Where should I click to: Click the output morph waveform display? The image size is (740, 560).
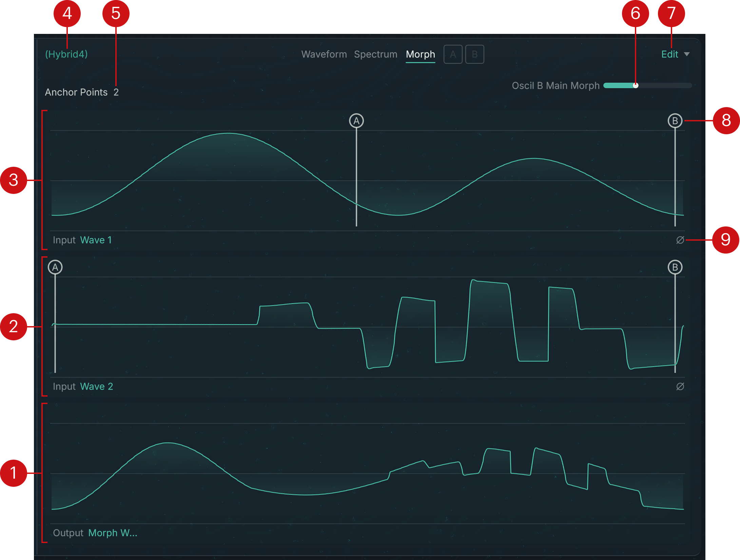pos(366,475)
